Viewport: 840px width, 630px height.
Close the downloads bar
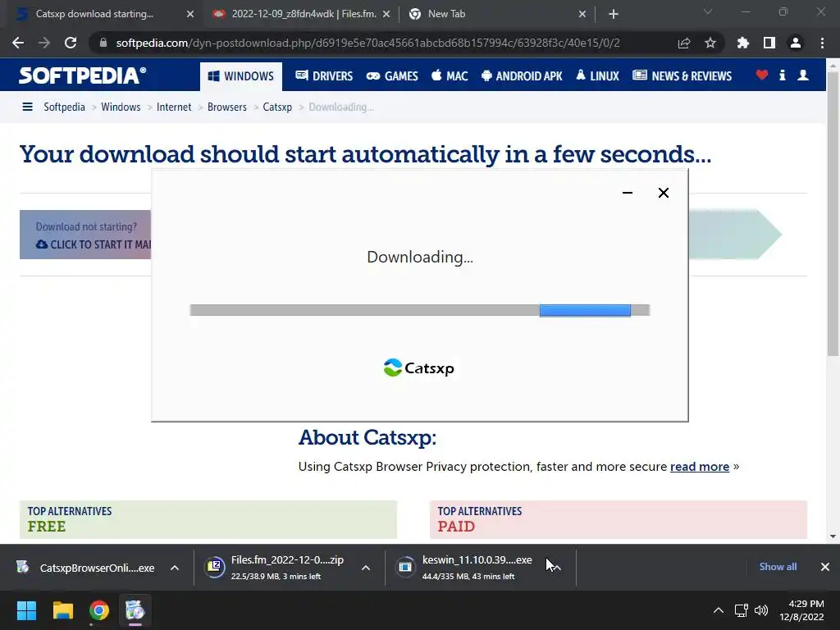point(825,567)
